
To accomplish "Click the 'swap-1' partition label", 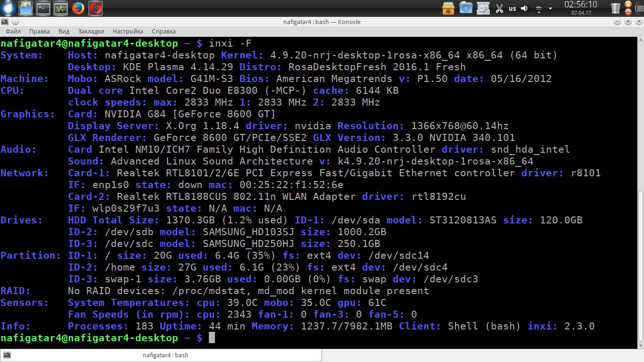I will pos(123,279).
